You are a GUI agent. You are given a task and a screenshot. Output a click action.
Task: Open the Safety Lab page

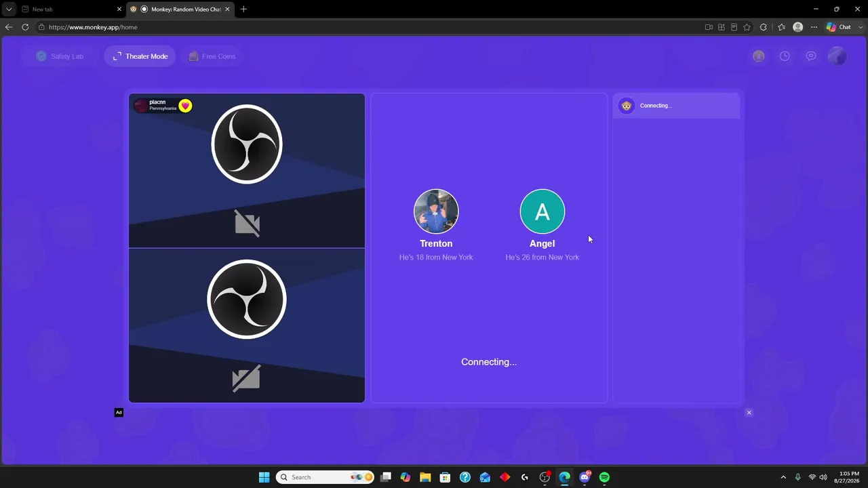click(60, 56)
